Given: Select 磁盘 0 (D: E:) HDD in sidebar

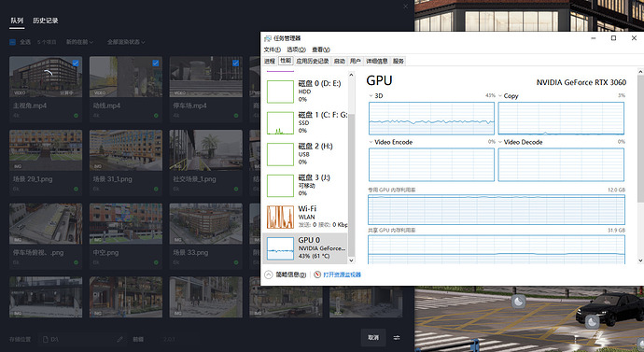Looking at the screenshot, I should 305,92.
